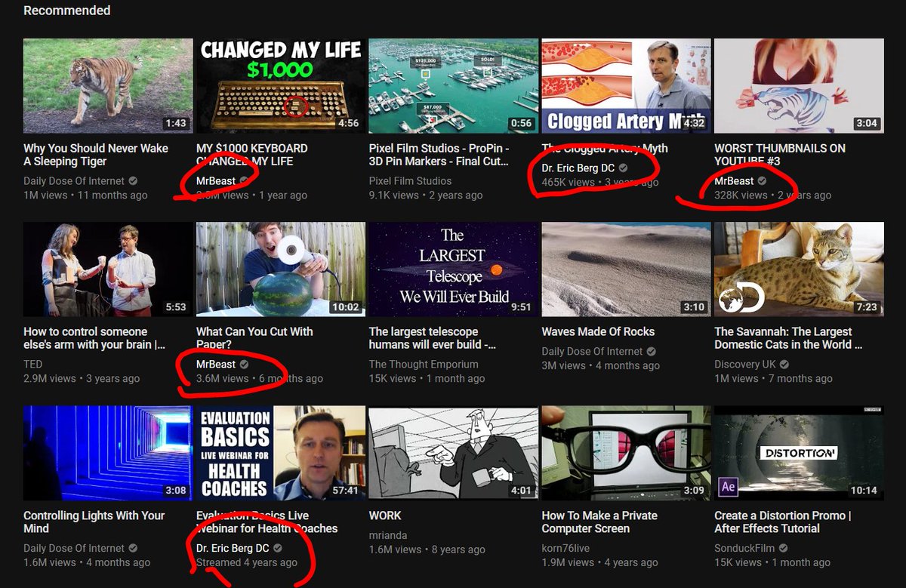The width and height of the screenshot is (906, 588).
Task: Open the WORK cartoon video thumbnail
Action: tap(453, 453)
